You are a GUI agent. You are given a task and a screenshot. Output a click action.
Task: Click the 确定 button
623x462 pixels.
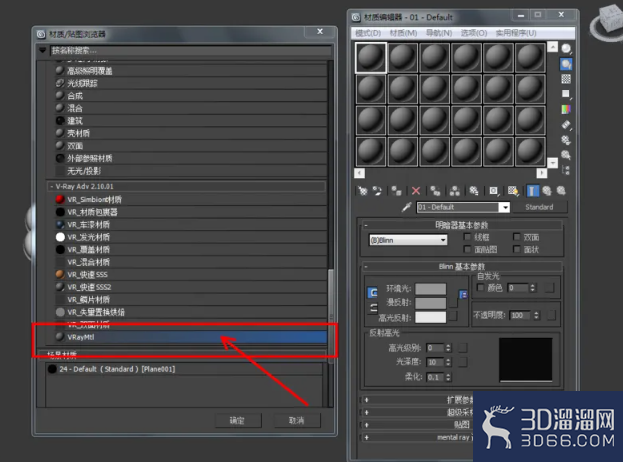[238, 420]
